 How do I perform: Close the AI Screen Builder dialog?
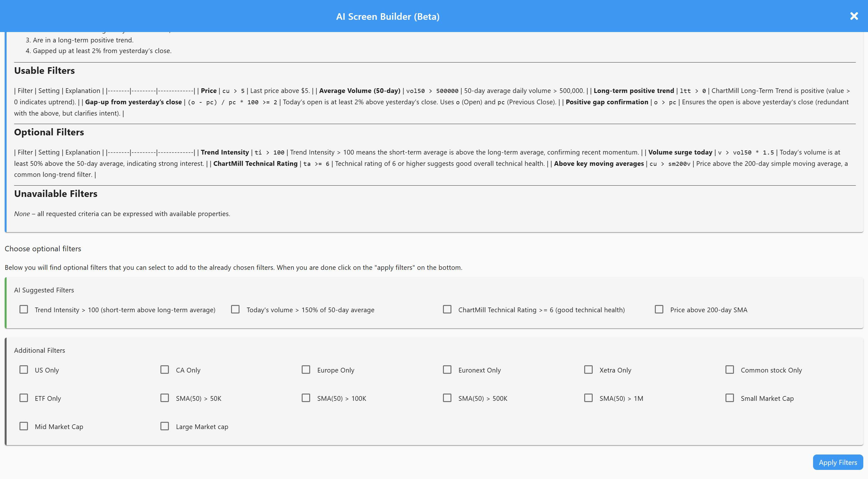click(x=854, y=16)
